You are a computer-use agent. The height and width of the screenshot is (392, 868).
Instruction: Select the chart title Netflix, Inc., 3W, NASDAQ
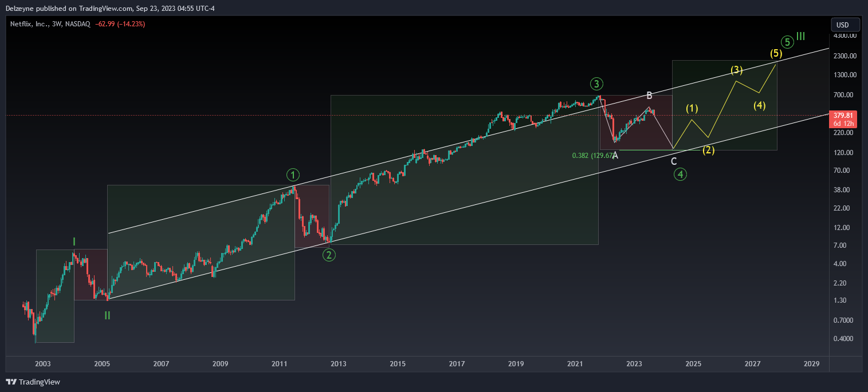[x=50, y=24]
